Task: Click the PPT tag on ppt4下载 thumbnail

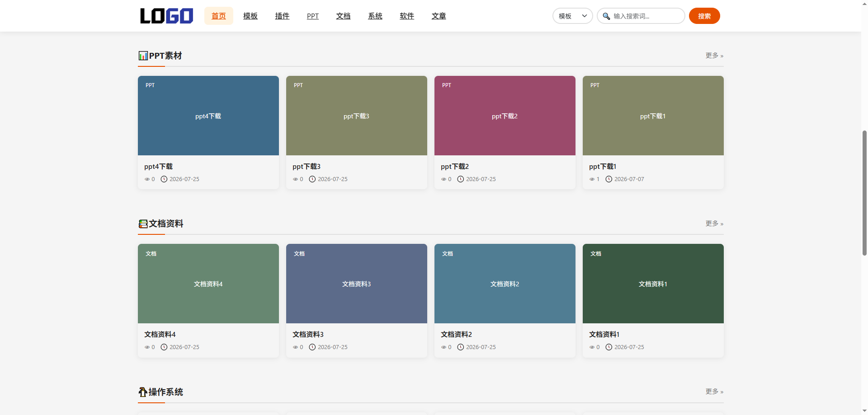Action: [150, 85]
